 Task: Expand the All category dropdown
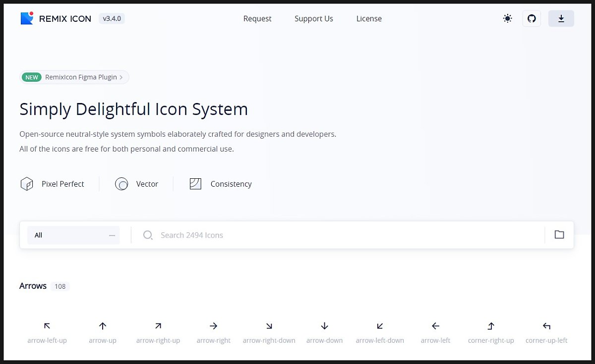pos(73,235)
